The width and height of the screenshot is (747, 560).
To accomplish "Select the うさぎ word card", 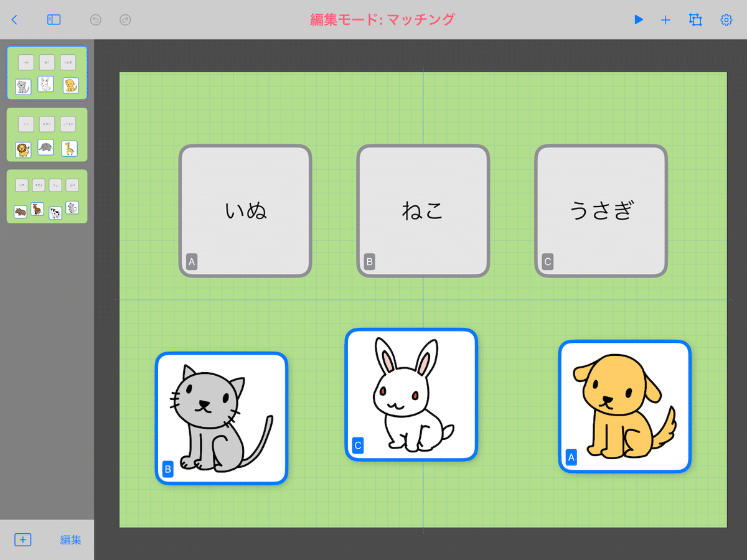I will pyautogui.click(x=601, y=211).
